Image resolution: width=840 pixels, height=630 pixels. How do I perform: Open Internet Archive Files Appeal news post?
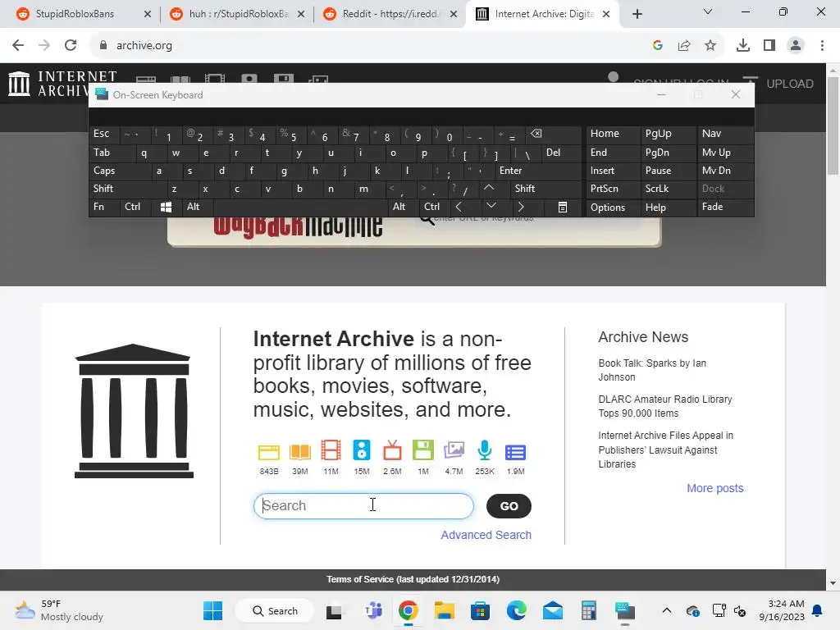(666, 450)
